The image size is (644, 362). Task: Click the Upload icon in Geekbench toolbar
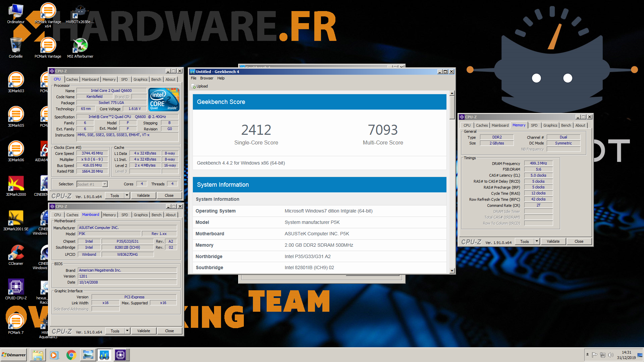[x=193, y=86]
